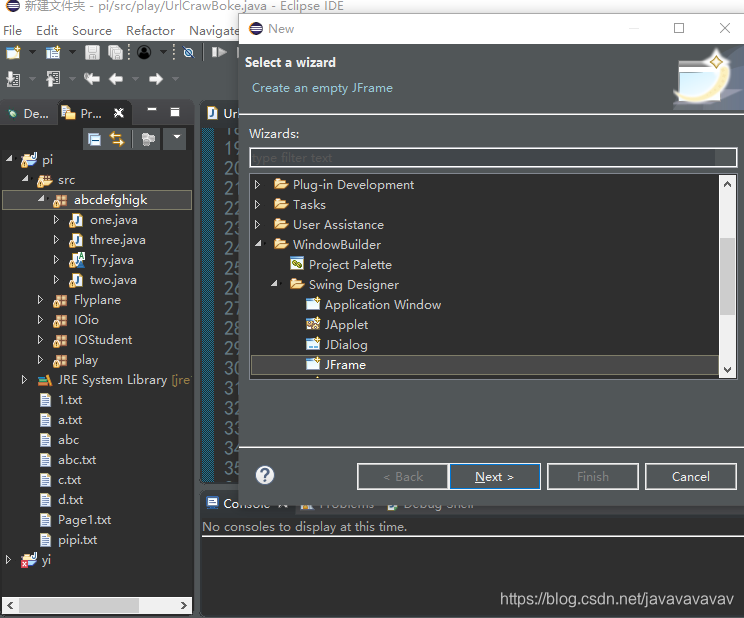Expand JRE System Library node
744x618 pixels.
coord(24,380)
